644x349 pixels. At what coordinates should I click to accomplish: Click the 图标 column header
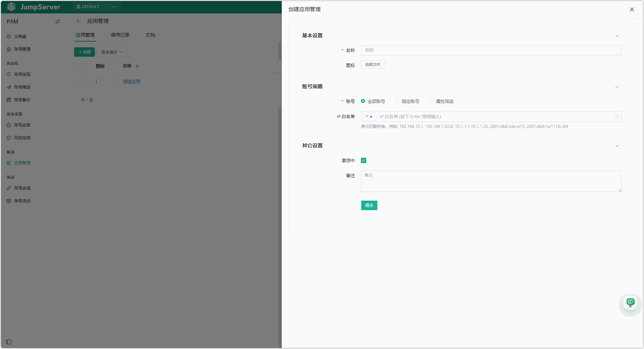tap(100, 66)
